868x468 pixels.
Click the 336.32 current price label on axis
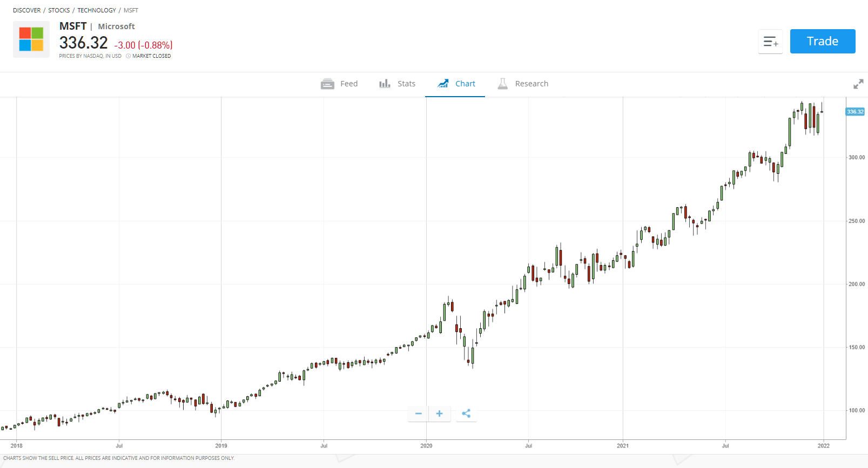(x=855, y=112)
